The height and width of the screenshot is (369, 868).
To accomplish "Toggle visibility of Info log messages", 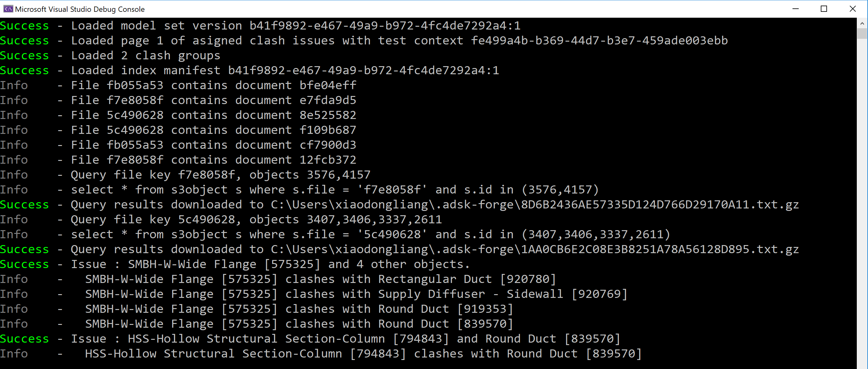I will point(14,85).
